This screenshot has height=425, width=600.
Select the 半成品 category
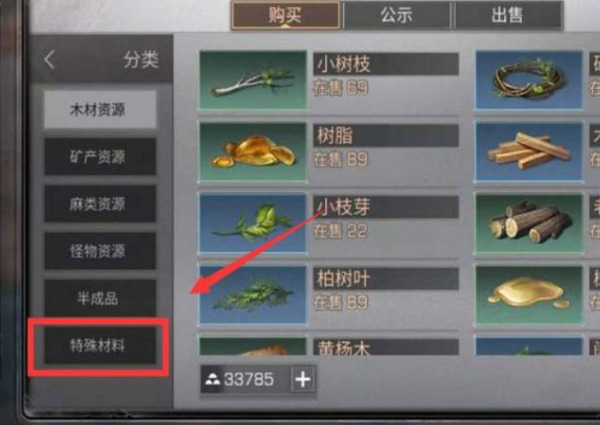(x=100, y=298)
